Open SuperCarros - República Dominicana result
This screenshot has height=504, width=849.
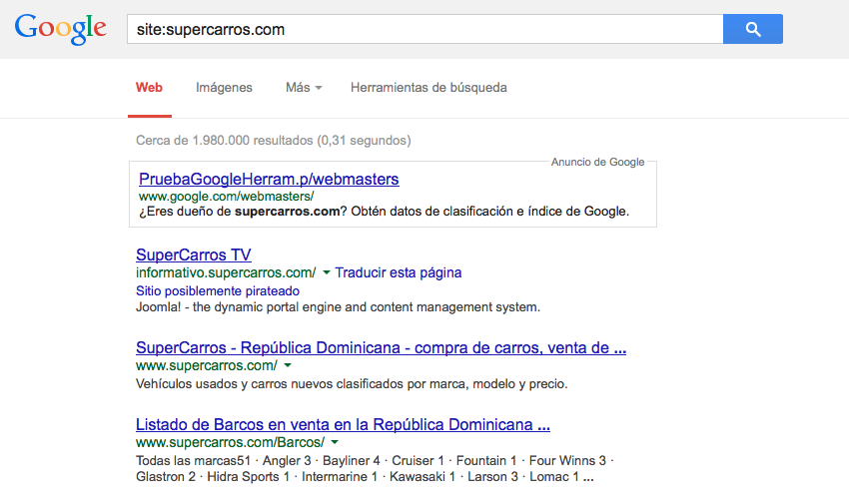coord(381,347)
